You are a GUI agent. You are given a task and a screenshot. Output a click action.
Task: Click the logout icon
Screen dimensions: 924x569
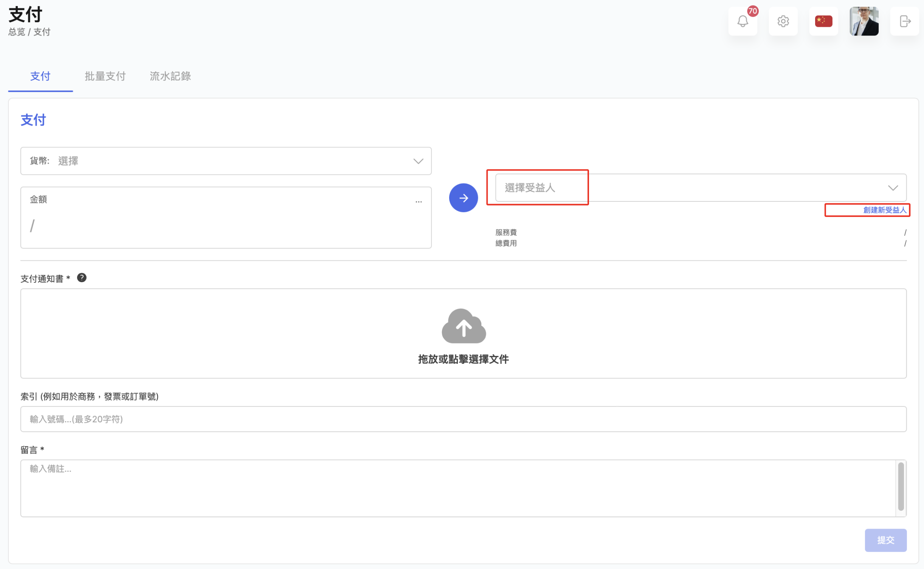pyautogui.click(x=904, y=21)
